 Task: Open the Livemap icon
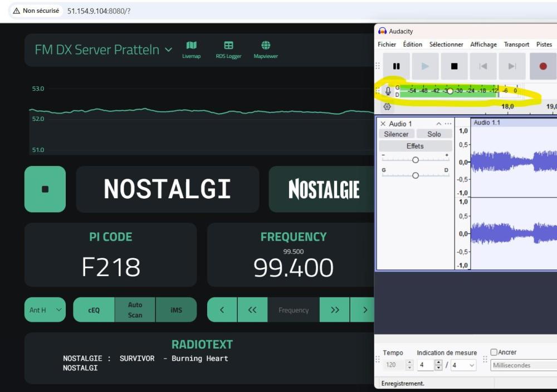(x=192, y=50)
